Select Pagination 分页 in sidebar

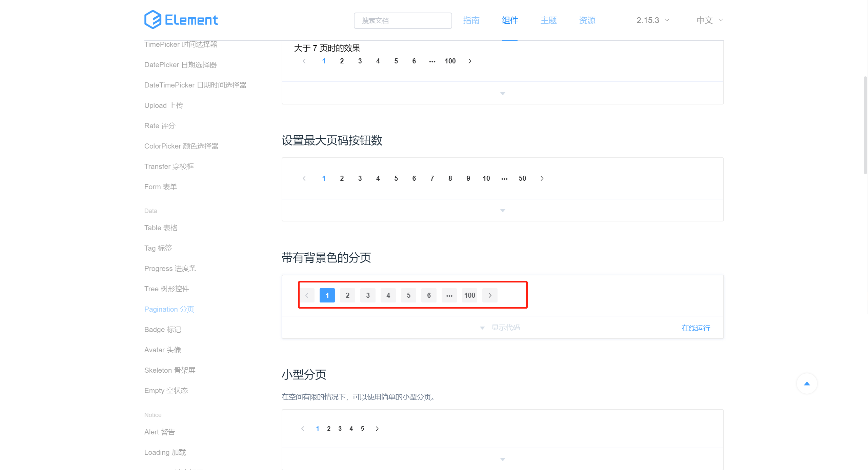[169, 309]
